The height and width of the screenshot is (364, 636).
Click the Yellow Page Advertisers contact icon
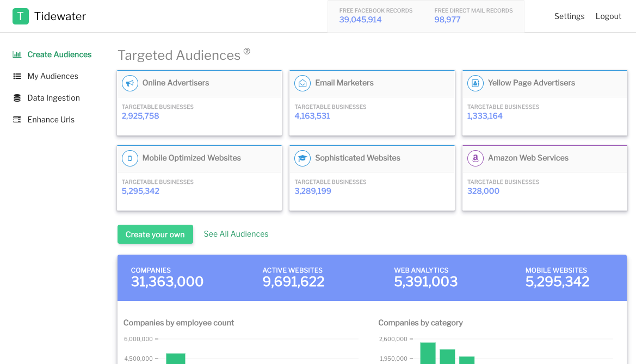pos(476,83)
